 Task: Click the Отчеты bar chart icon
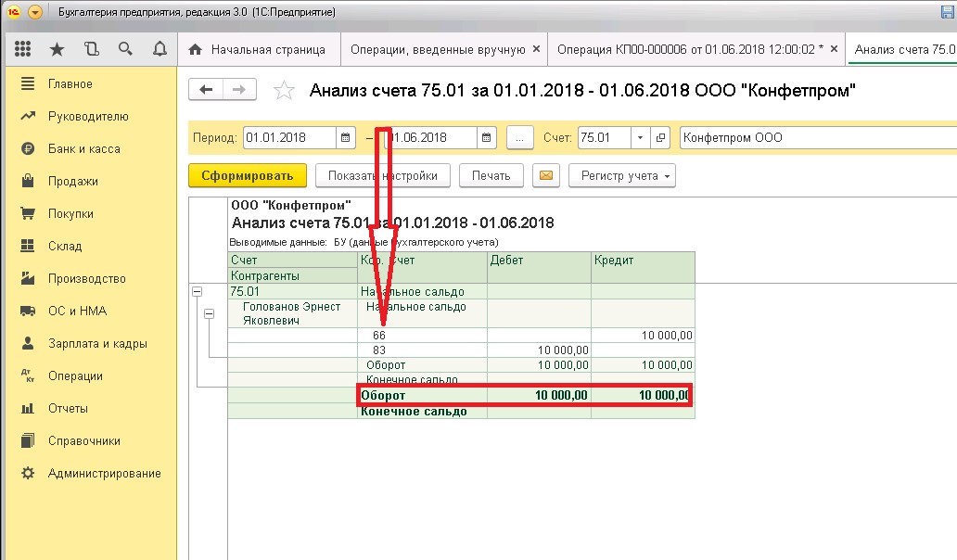28,408
